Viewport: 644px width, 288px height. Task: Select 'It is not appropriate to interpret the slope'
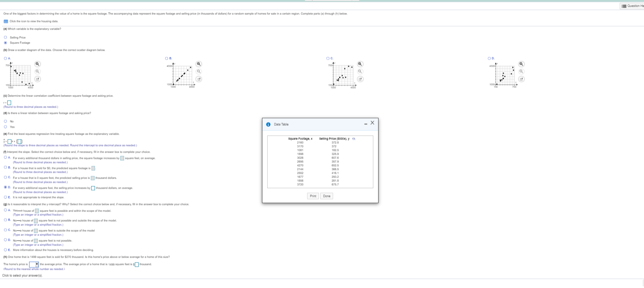pos(6,197)
